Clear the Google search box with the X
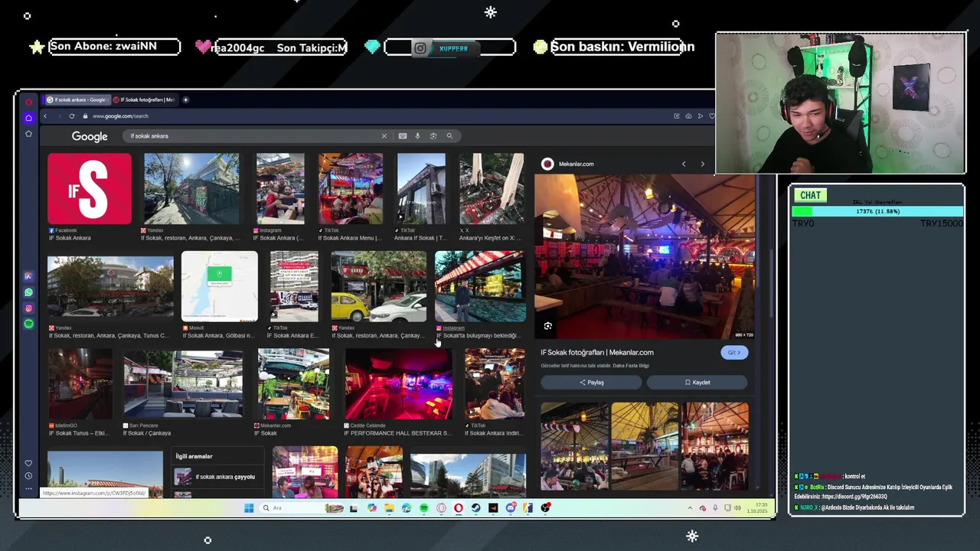This screenshot has width=980, height=551. click(384, 136)
